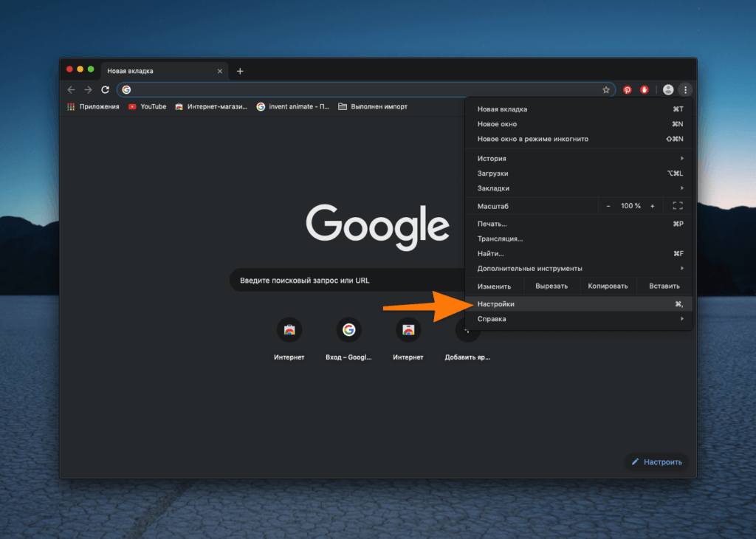Expand Дополнительные инструменты submenu
The image size is (756, 539).
point(579,269)
